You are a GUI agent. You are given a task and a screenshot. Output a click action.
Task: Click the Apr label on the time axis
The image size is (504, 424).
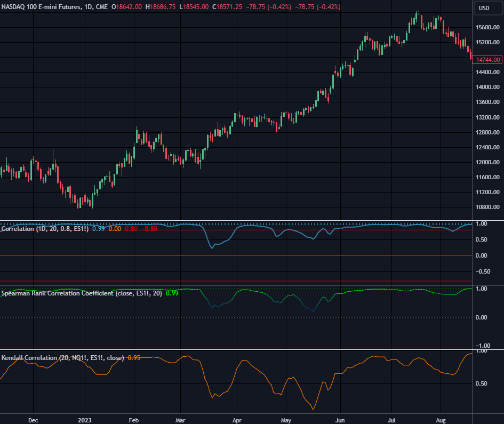(237, 420)
